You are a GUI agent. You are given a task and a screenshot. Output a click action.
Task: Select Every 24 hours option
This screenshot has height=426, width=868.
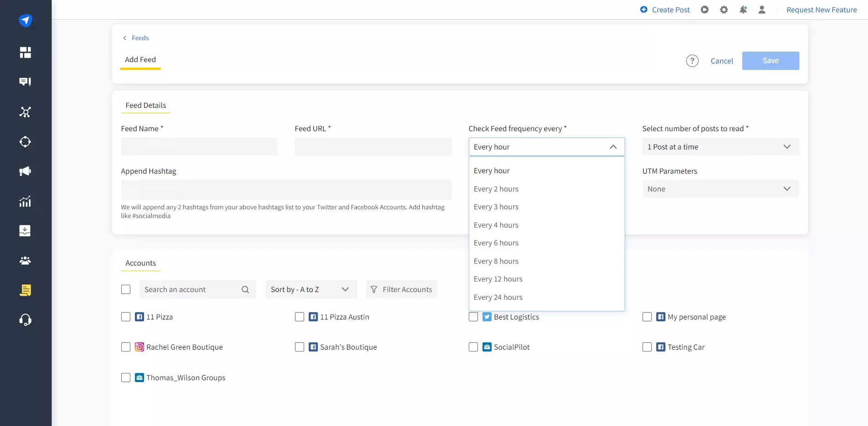point(547,297)
